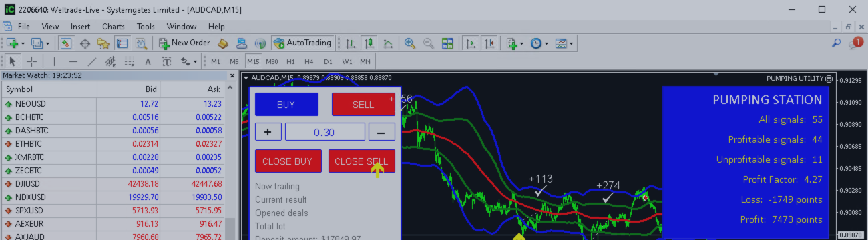The width and height of the screenshot is (868, 240).
Task: Switch to the D1 timeframe
Action: tap(328, 61)
